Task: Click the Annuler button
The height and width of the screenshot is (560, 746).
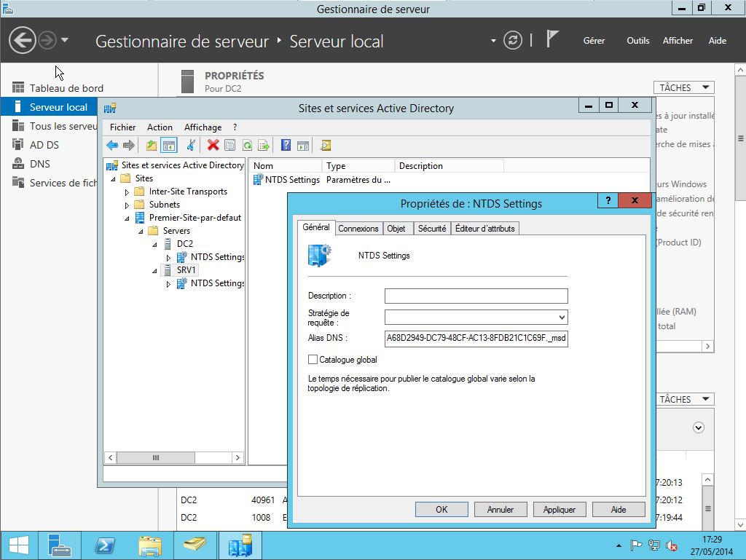Action: (x=500, y=510)
